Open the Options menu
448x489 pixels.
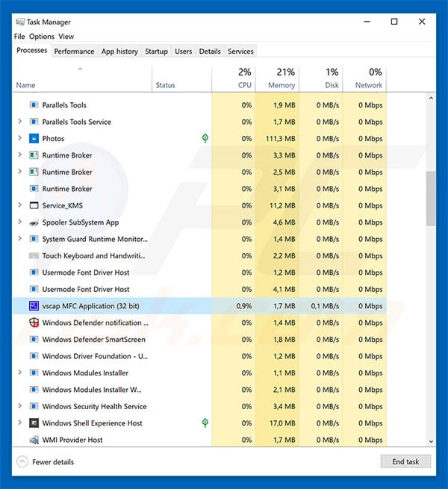42,37
